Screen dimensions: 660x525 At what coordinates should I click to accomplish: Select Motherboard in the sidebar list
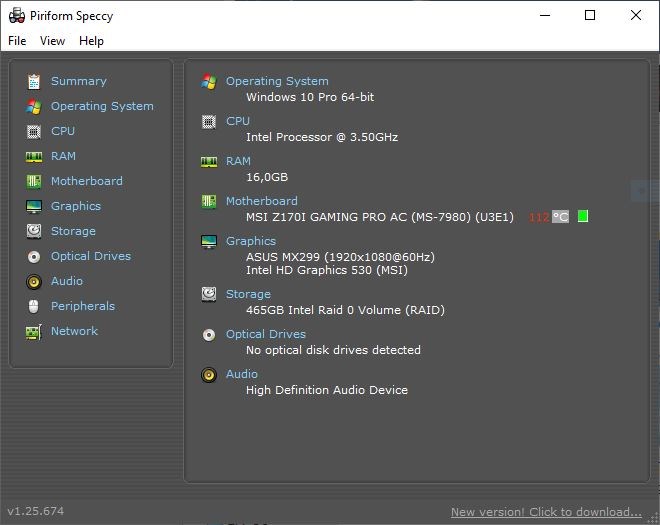point(87,181)
